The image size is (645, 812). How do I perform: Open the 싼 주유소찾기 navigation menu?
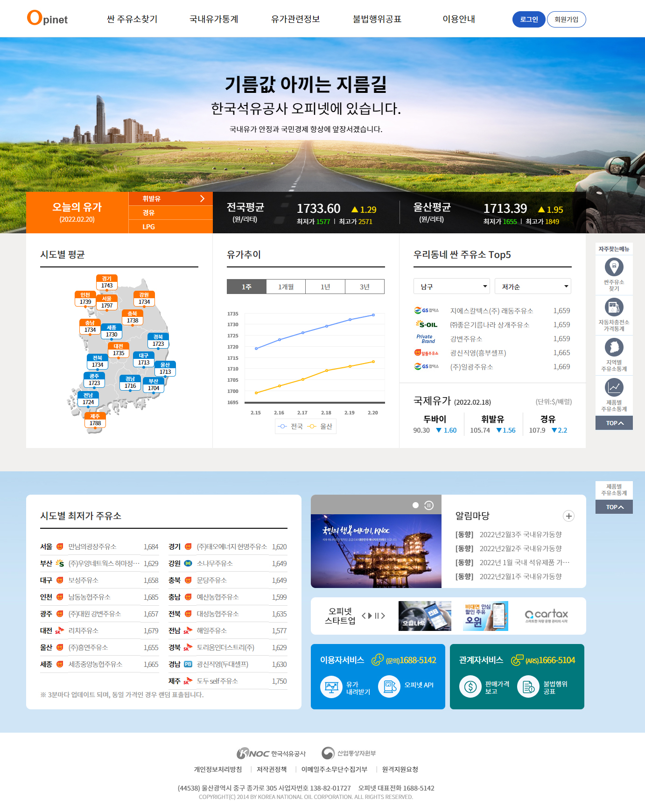tap(132, 19)
